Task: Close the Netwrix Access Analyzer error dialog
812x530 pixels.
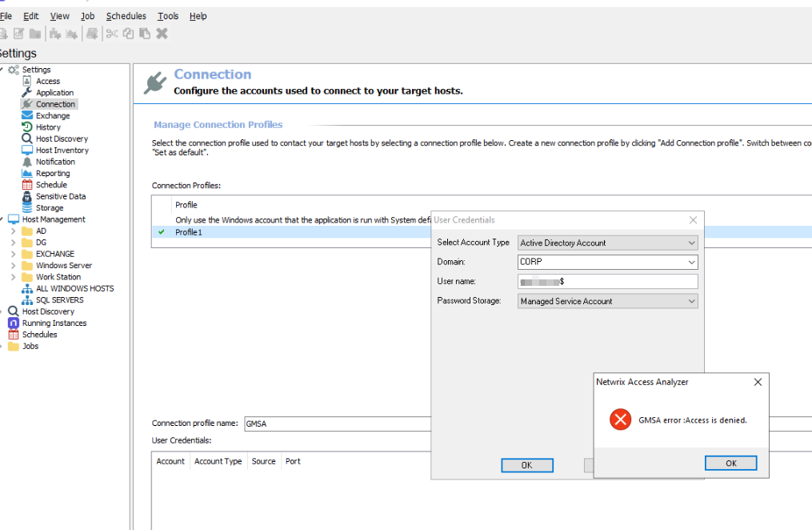Action: click(758, 382)
